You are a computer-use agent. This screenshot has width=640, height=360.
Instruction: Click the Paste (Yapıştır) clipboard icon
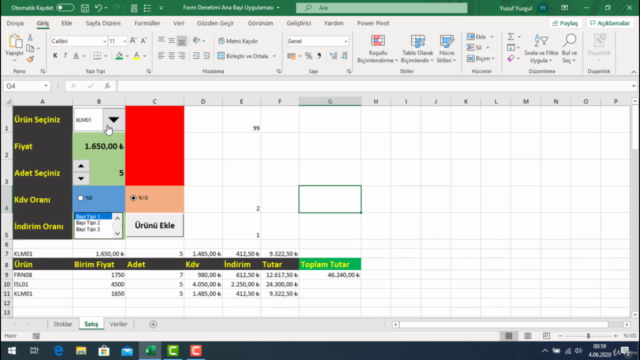click(x=15, y=42)
